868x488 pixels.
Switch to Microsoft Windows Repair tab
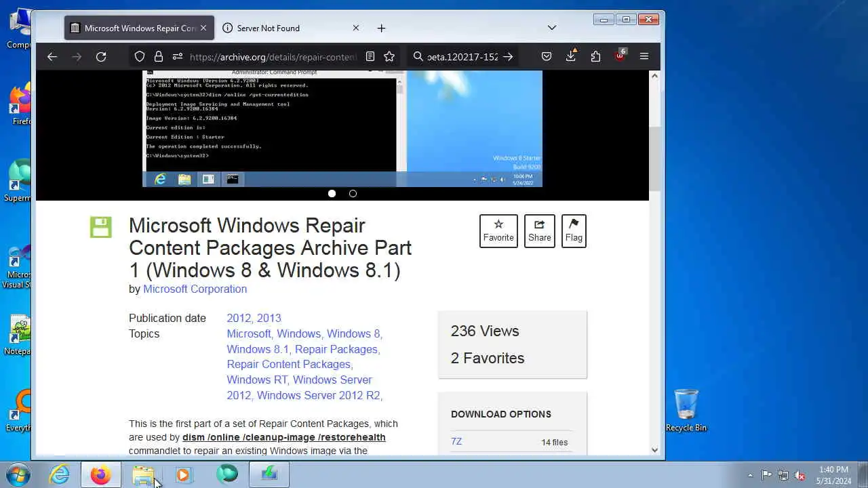(139, 28)
